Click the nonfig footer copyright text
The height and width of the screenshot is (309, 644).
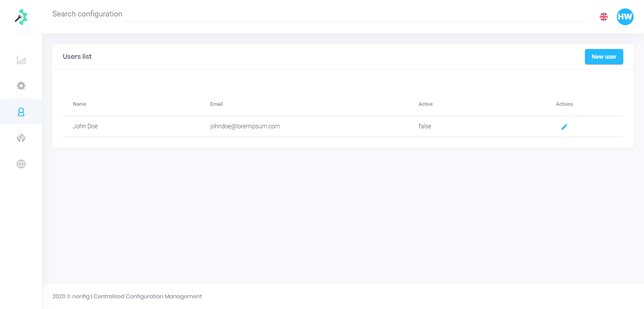tap(127, 296)
